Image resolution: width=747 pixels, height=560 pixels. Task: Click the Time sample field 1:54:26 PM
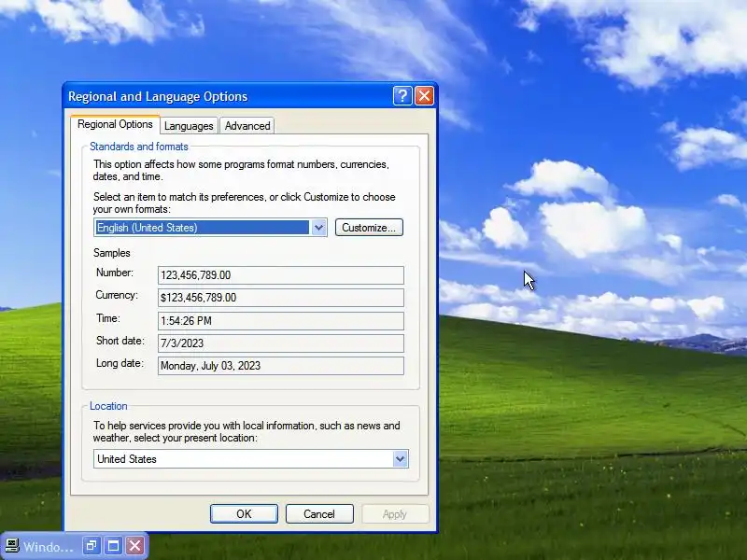(281, 320)
